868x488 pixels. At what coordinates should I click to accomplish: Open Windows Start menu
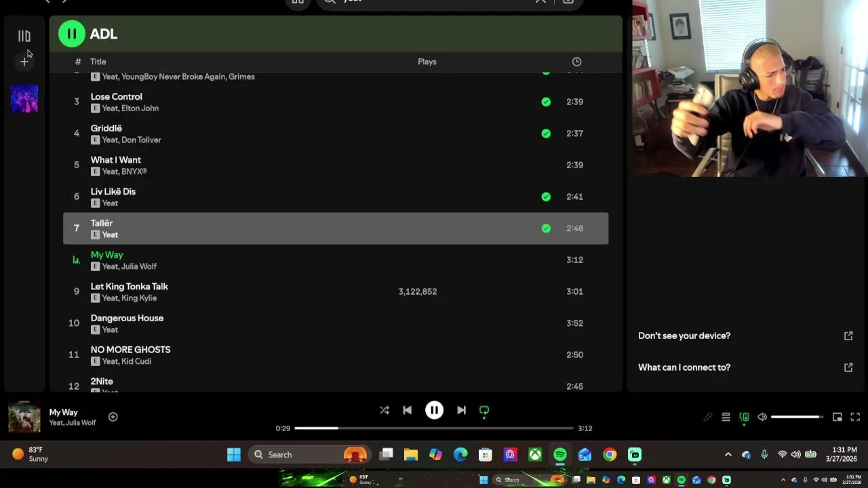click(x=234, y=455)
